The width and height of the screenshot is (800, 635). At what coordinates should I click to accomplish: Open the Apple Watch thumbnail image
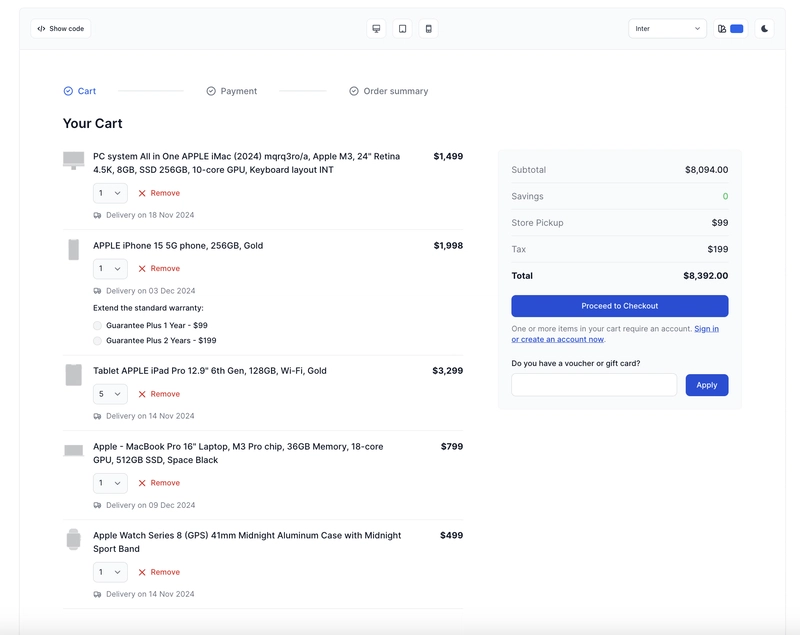point(73,539)
